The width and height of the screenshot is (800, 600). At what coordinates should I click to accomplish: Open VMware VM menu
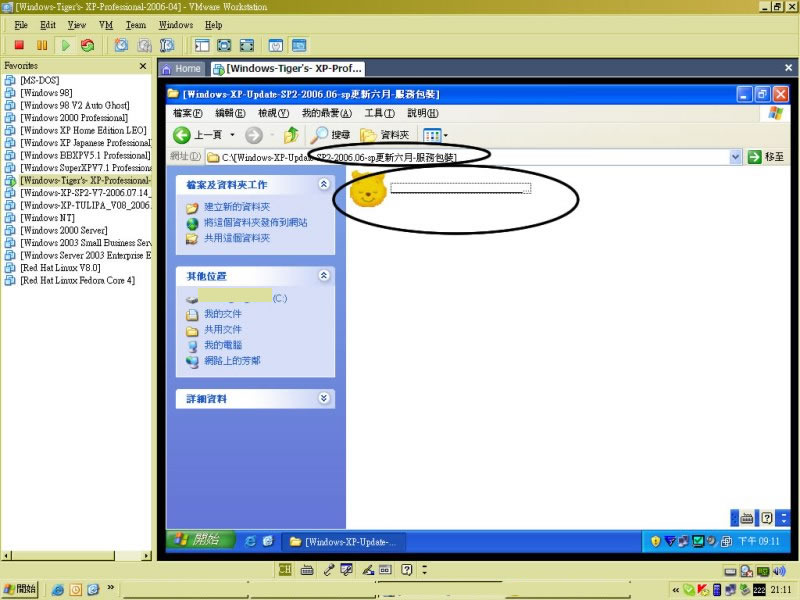pyautogui.click(x=106, y=25)
